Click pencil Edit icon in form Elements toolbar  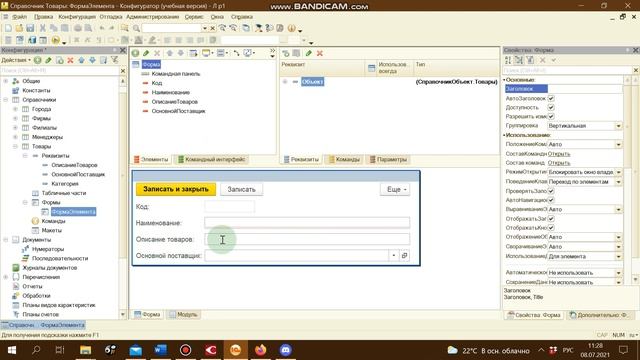(x=146, y=53)
